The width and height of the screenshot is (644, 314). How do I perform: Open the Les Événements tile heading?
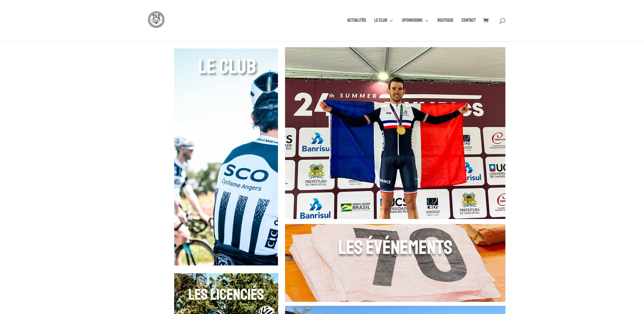tap(395, 247)
